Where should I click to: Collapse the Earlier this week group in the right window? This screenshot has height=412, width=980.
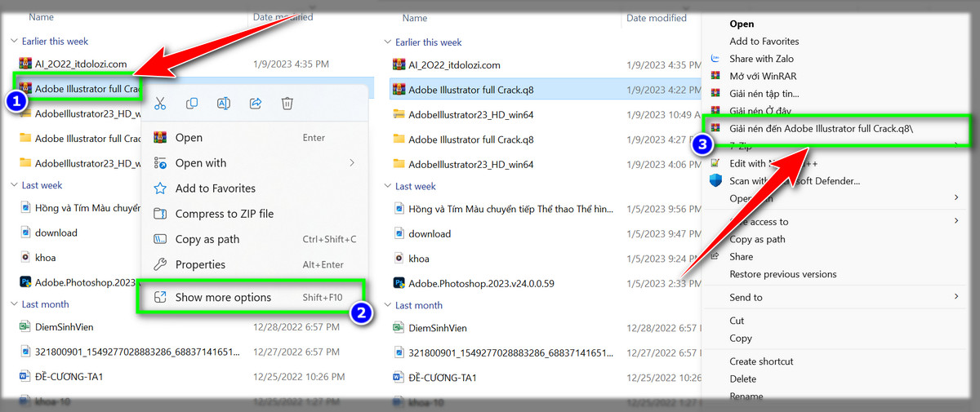[387, 42]
